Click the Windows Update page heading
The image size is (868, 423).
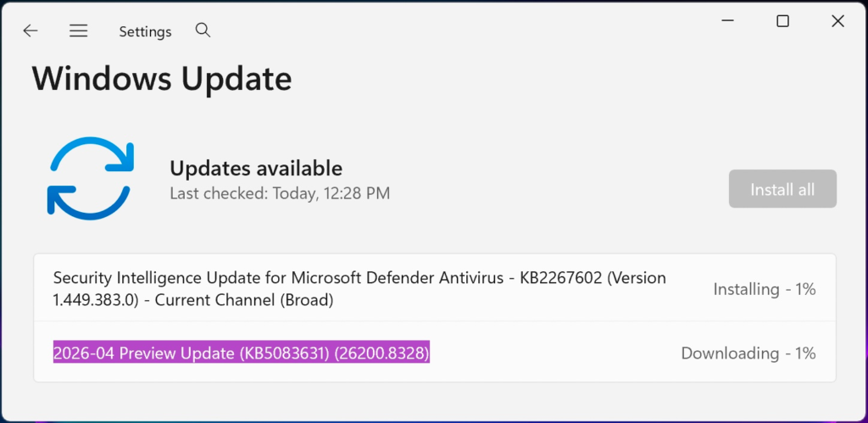[x=162, y=79]
